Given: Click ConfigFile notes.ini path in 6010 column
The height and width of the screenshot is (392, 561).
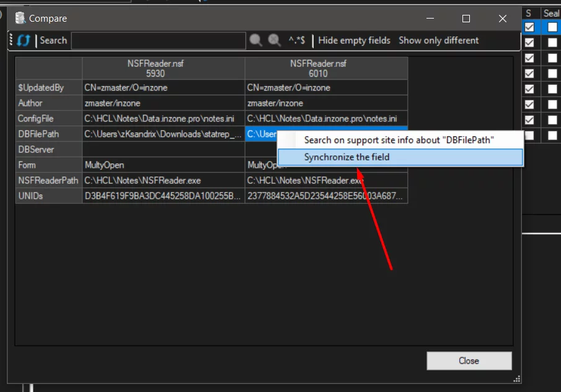Looking at the screenshot, I should tap(326, 119).
